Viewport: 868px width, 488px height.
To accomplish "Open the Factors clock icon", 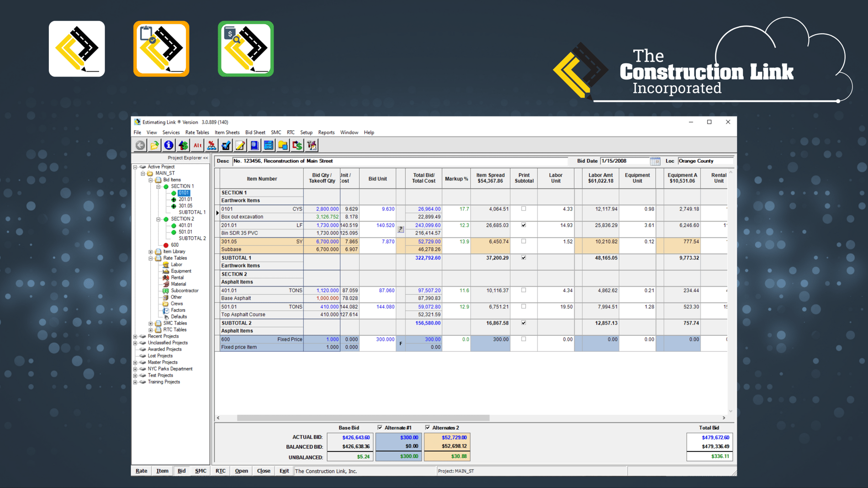I will pyautogui.click(x=165, y=310).
